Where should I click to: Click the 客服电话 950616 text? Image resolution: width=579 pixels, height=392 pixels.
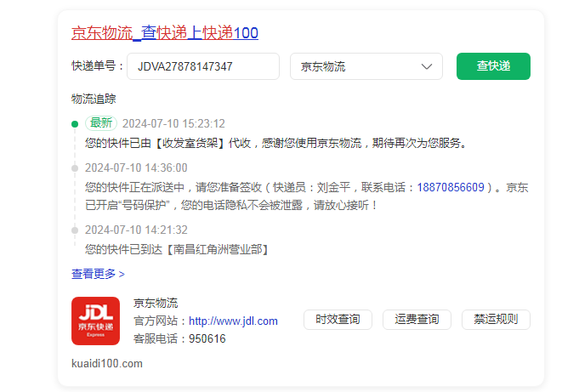pyautogui.click(x=179, y=338)
